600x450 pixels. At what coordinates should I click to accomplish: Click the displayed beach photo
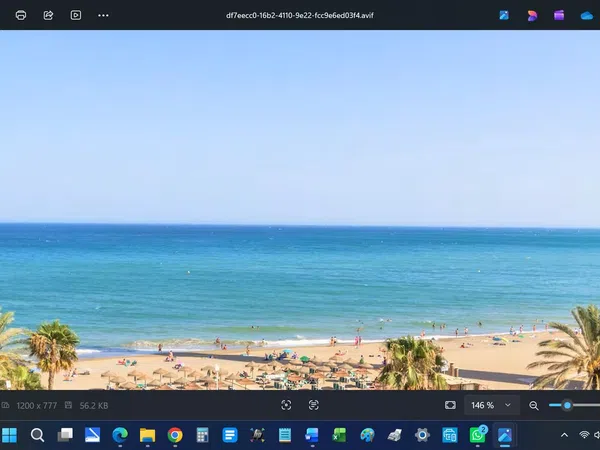300,210
